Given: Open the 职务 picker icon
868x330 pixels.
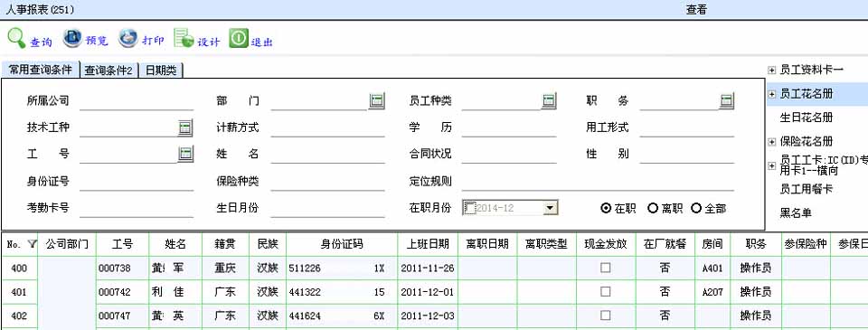Looking at the screenshot, I should pyautogui.click(x=727, y=100).
